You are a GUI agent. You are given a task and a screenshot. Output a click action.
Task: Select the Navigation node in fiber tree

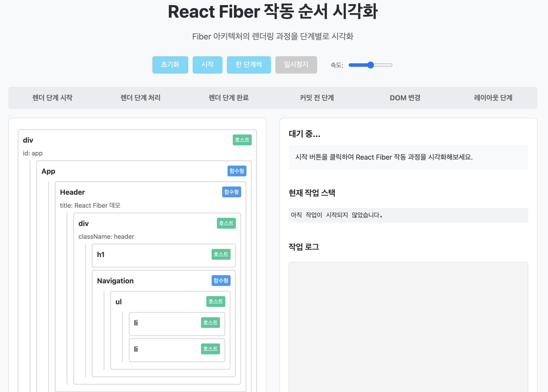coord(115,281)
